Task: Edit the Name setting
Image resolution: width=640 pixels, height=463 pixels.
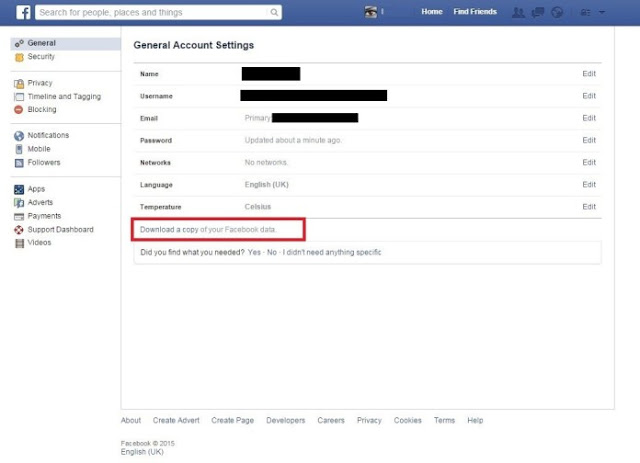Action: [589, 74]
